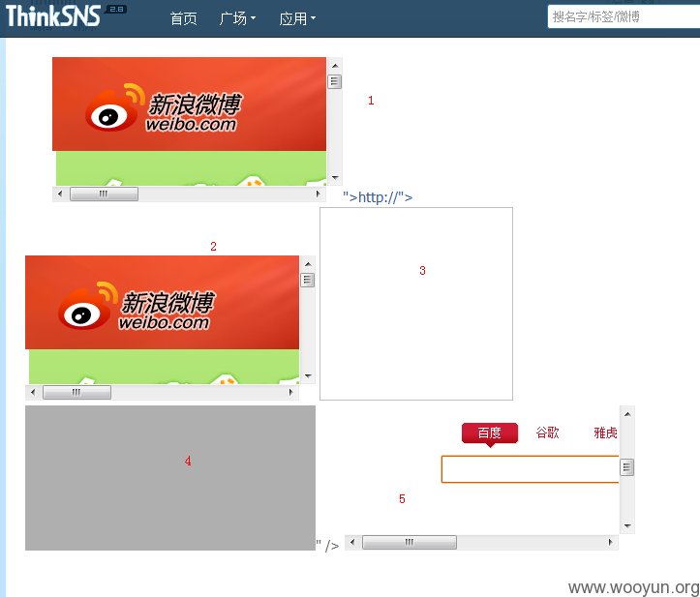The image size is (700, 597).
Task: Click down arrow of first iframe vertical scrollbar
Action: tap(335, 178)
